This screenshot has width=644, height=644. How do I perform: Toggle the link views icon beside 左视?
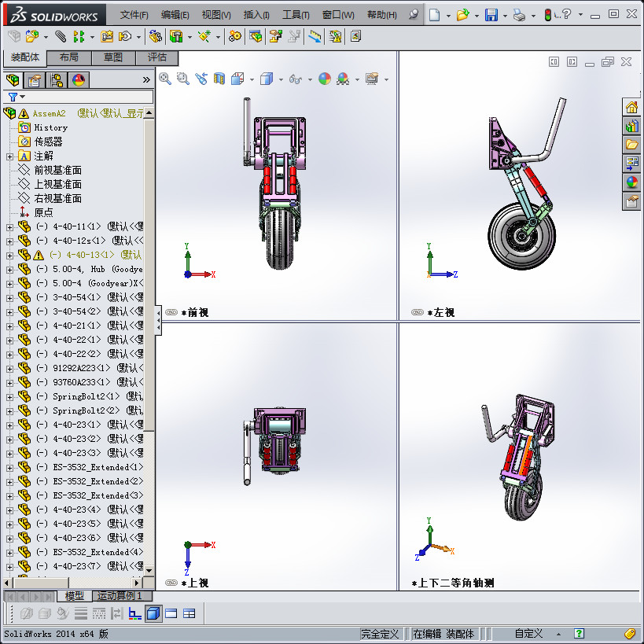point(418,312)
